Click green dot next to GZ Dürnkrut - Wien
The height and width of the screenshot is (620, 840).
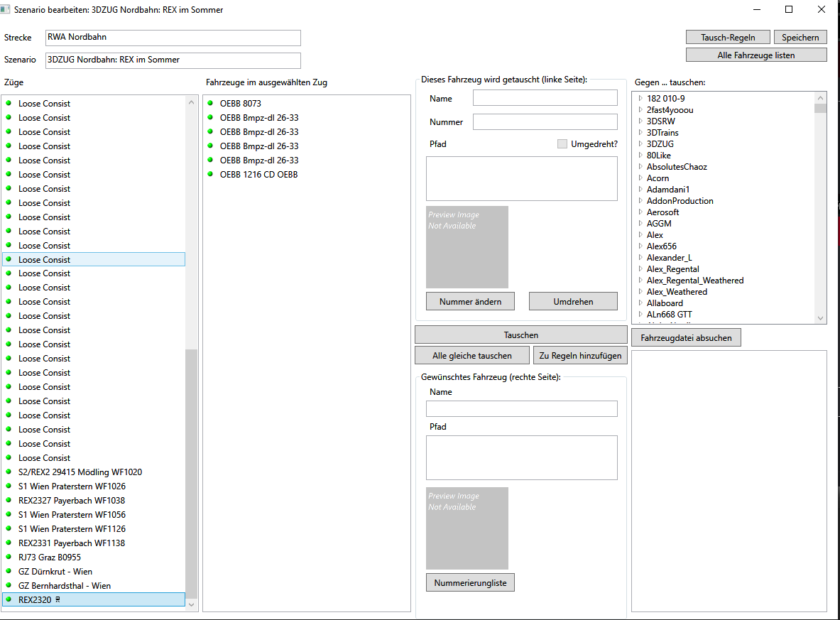click(9, 571)
